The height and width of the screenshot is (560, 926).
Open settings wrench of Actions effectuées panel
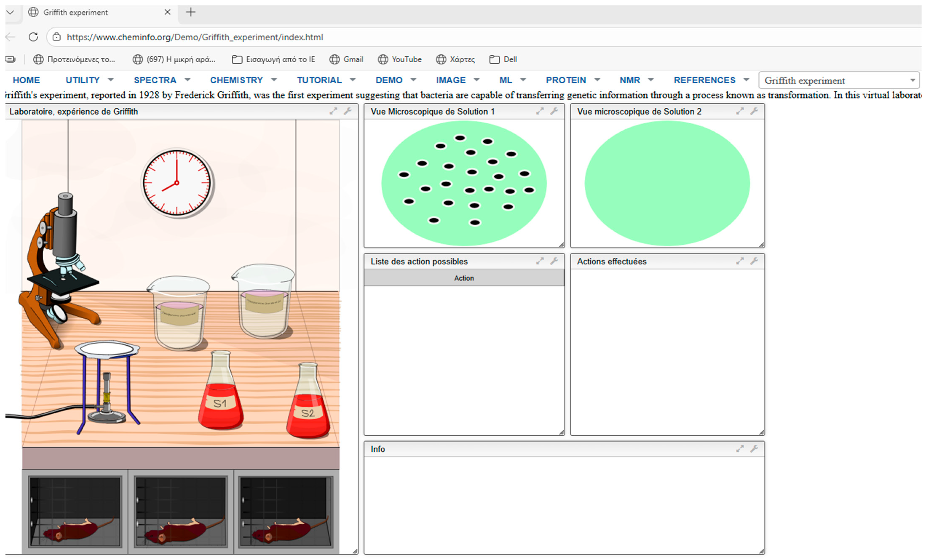pyautogui.click(x=754, y=261)
